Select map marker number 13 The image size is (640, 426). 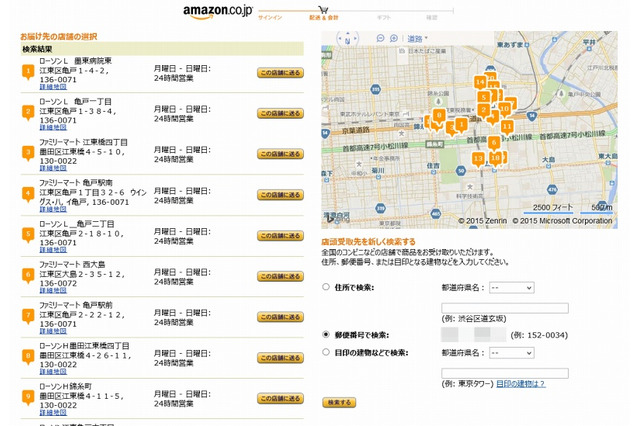click(478, 160)
